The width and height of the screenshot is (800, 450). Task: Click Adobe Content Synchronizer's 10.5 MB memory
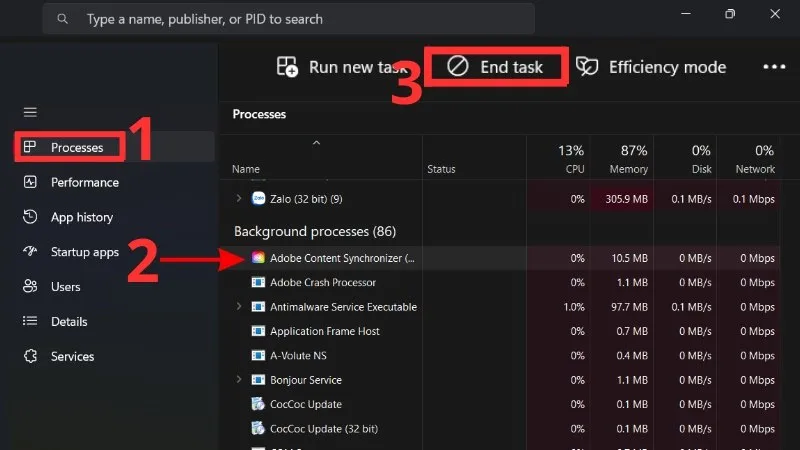(x=630, y=258)
